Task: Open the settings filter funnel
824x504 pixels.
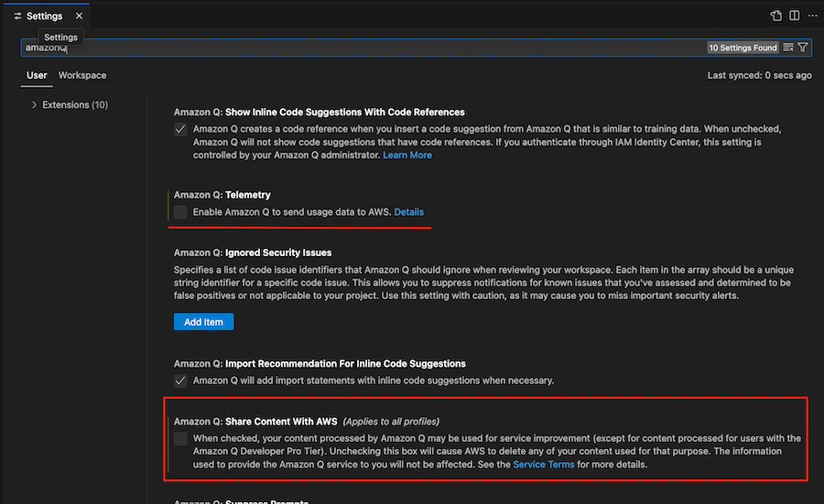Action: (803, 48)
